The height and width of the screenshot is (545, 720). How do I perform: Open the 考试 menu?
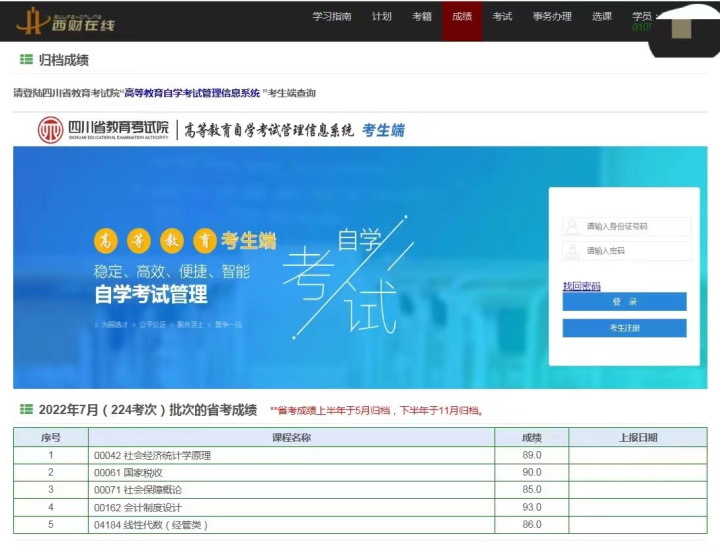[502, 17]
